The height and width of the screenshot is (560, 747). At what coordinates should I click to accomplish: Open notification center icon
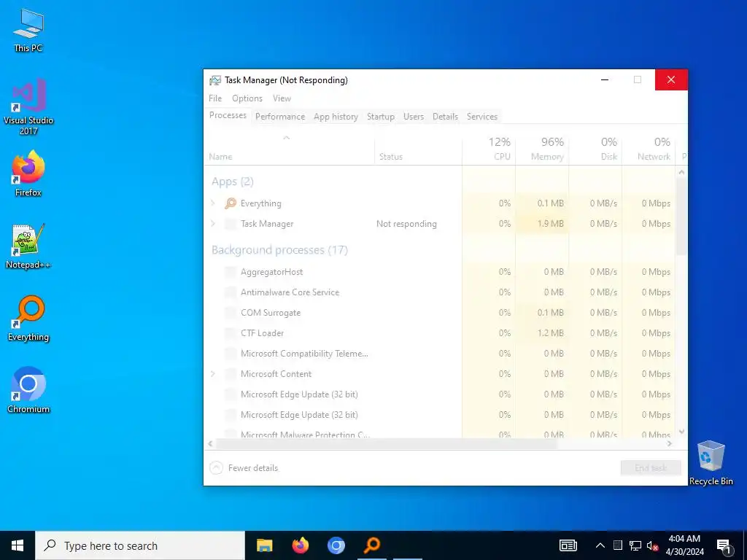tap(724, 545)
